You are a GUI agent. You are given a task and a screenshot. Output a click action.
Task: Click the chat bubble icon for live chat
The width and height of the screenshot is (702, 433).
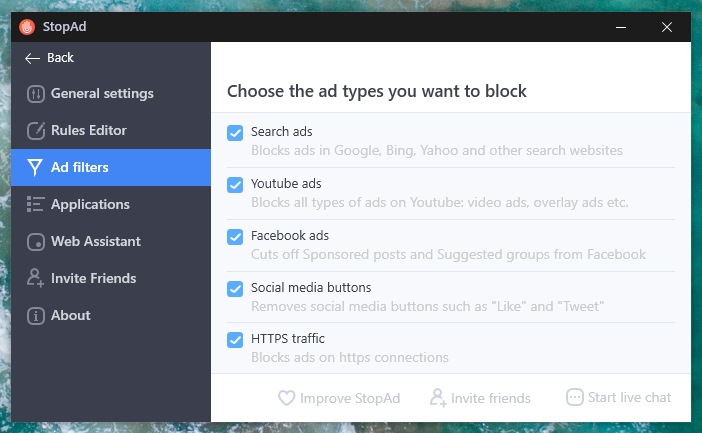(x=575, y=397)
